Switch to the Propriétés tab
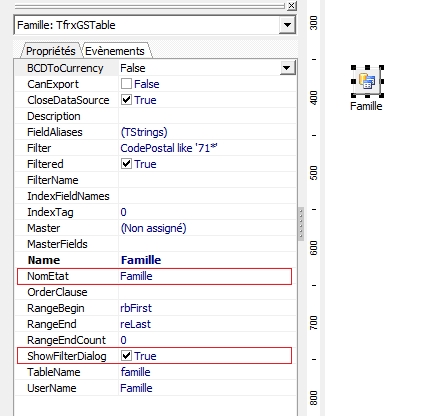 [51, 51]
